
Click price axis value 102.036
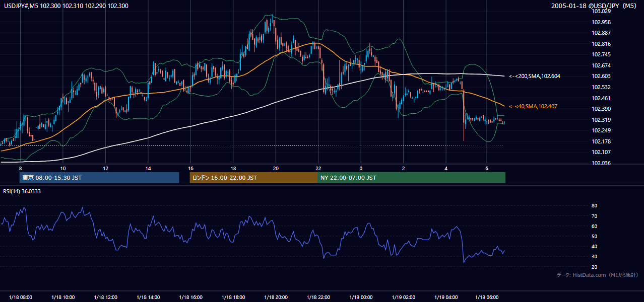[x=601, y=163]
